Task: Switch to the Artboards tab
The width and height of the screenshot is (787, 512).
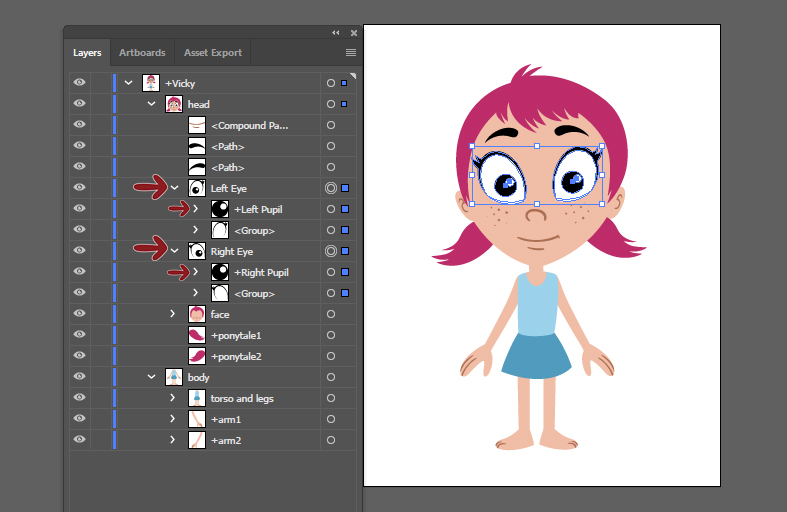Action: [x=142, y=52]
